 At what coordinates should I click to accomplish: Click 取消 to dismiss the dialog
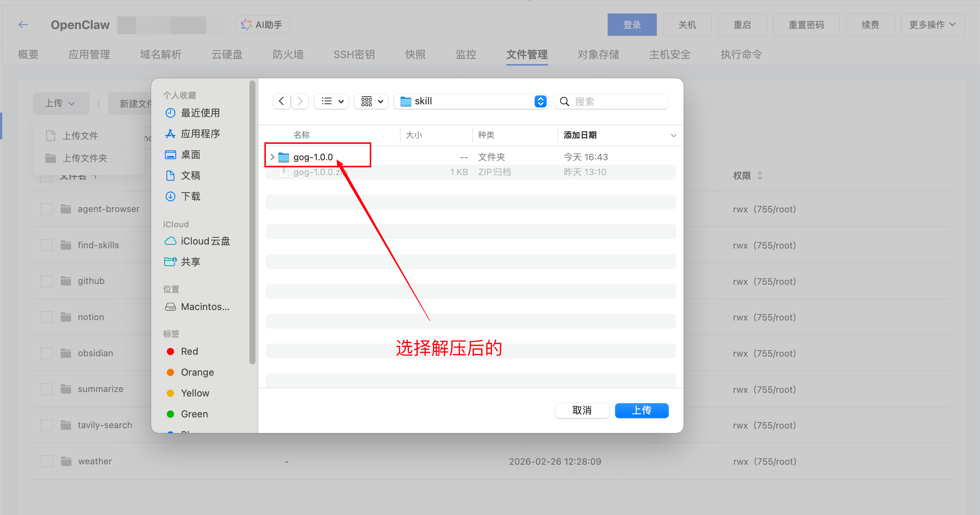[582, 410]
